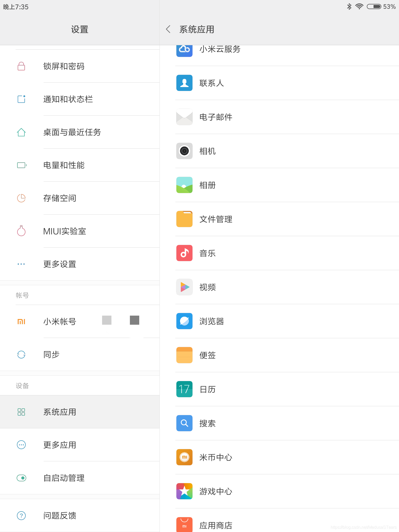Tap the back arrow beside 系统应用
The height and width of the screenshot is (532, 399).
(168, 29)
